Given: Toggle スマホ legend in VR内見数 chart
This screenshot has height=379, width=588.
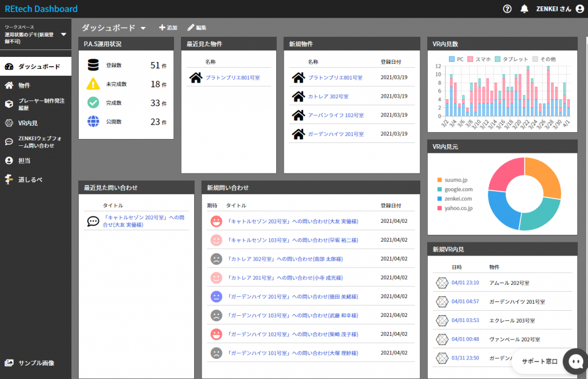Looking at the screenshot, I should point(479,59).
